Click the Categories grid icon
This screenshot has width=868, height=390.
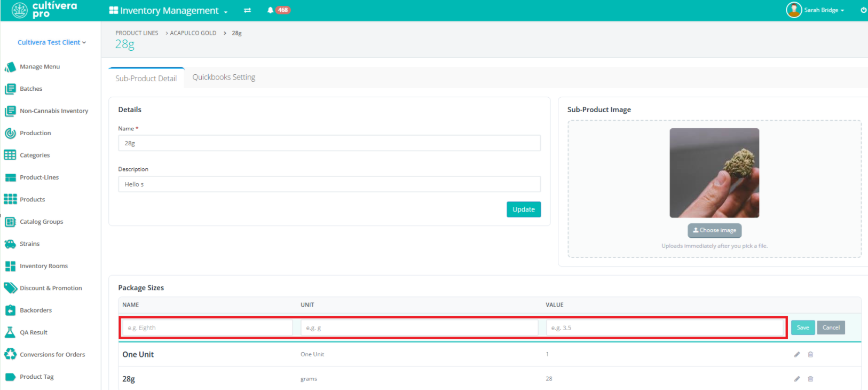point(10,155)
